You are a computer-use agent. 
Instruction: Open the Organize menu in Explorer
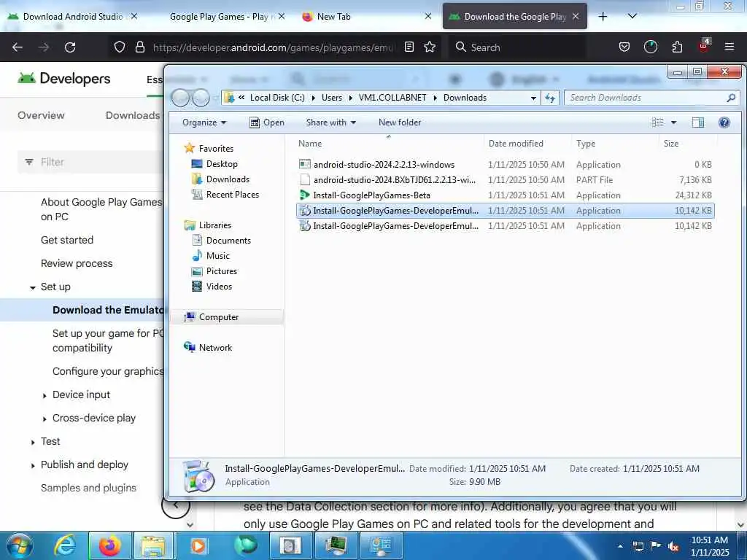click(204, 122)
